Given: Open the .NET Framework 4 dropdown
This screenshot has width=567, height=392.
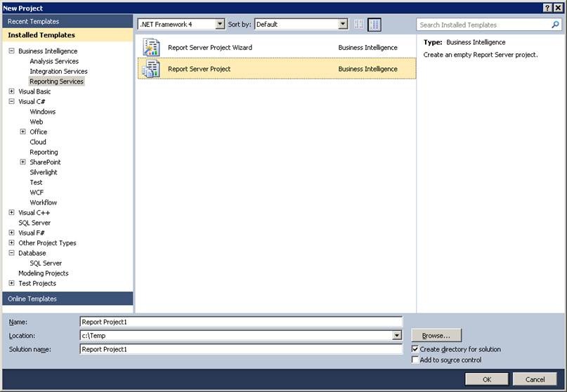Looking at the screenshot, I should [x=220, y=24].
